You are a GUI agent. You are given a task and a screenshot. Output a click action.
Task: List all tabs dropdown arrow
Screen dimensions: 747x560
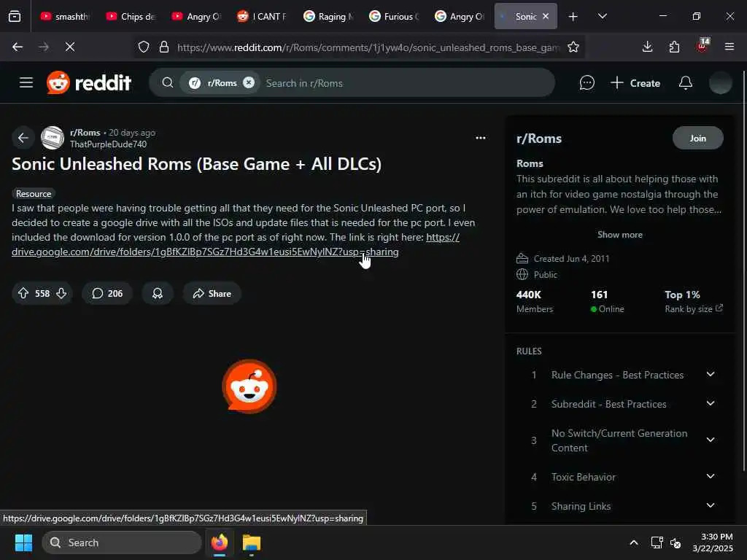602,17
